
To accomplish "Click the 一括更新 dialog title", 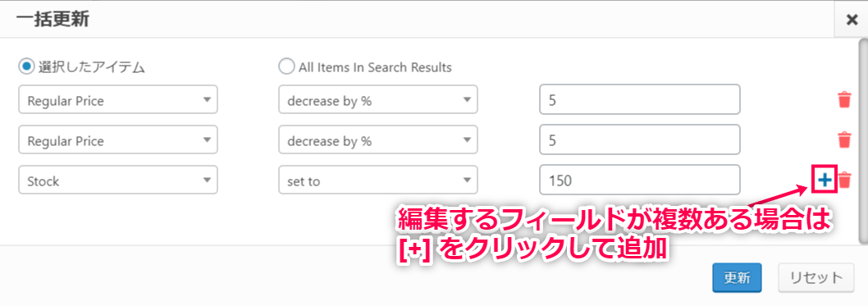I will (53, 20).
